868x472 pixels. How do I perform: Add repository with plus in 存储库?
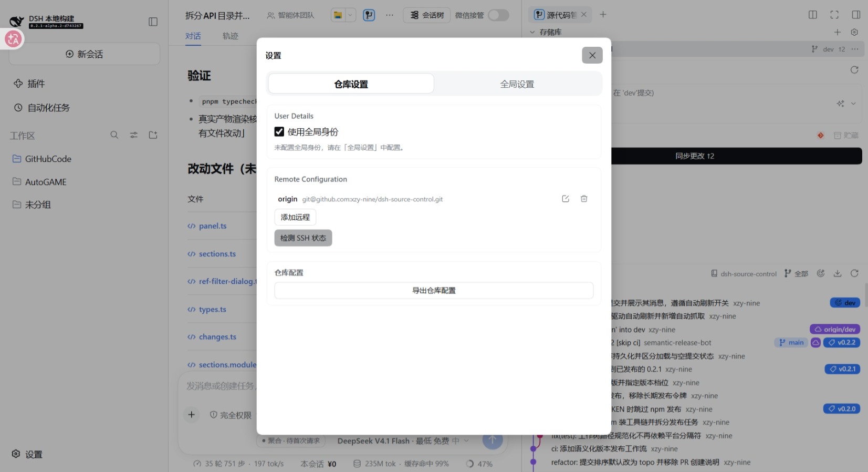[838, 32]
